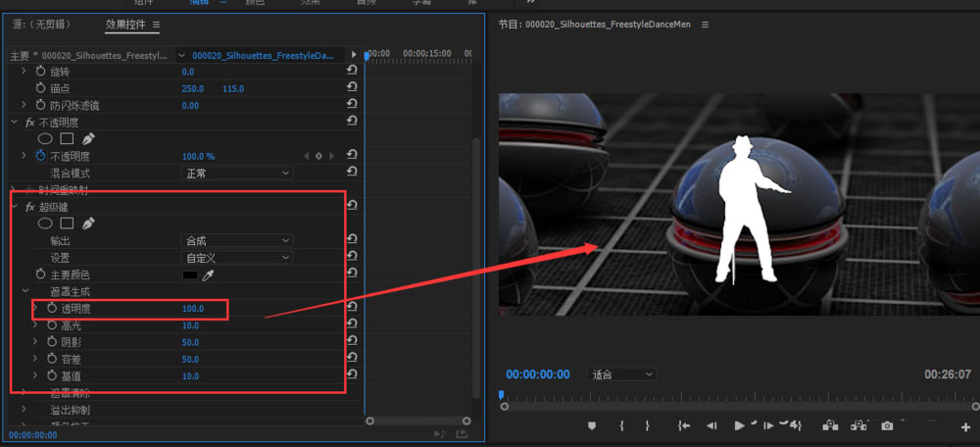Open the button editor plus icon
The width and height of the screenshot is (980, 447).
click(x=966, y=426)
